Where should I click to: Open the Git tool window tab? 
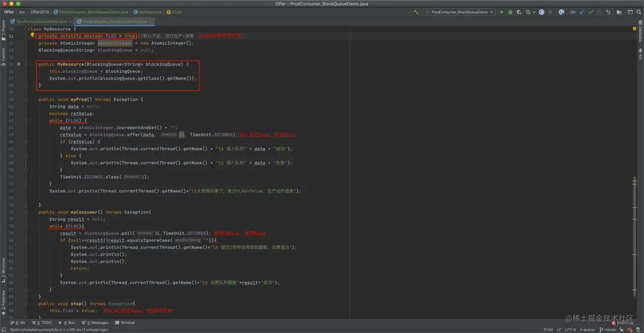tap(17, 323)
